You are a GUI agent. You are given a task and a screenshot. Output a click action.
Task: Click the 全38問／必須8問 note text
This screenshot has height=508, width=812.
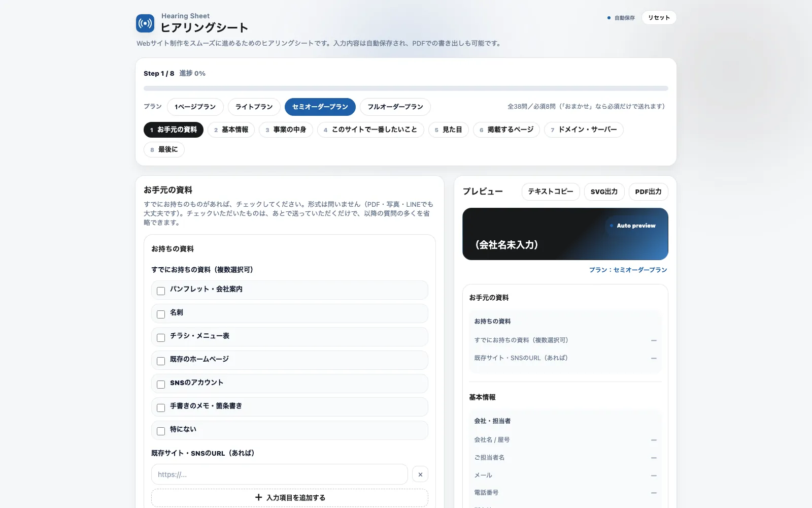pyautogui.click(x=588, y=107)
